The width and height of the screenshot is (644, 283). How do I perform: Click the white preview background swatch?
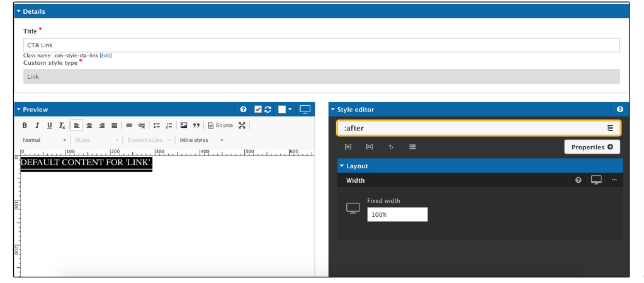tap(282, 110)
